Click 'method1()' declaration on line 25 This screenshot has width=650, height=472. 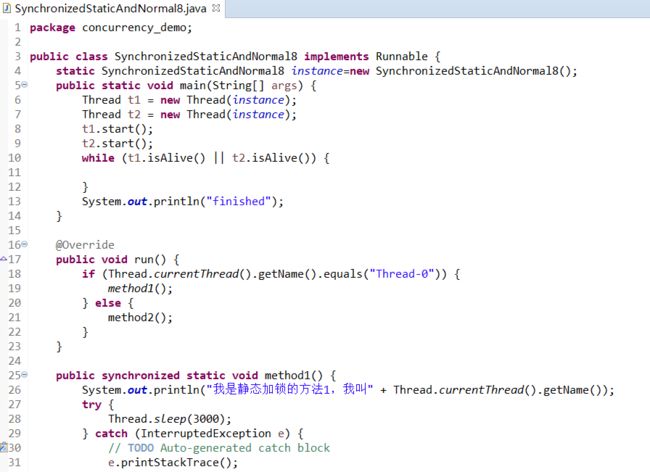293,375
